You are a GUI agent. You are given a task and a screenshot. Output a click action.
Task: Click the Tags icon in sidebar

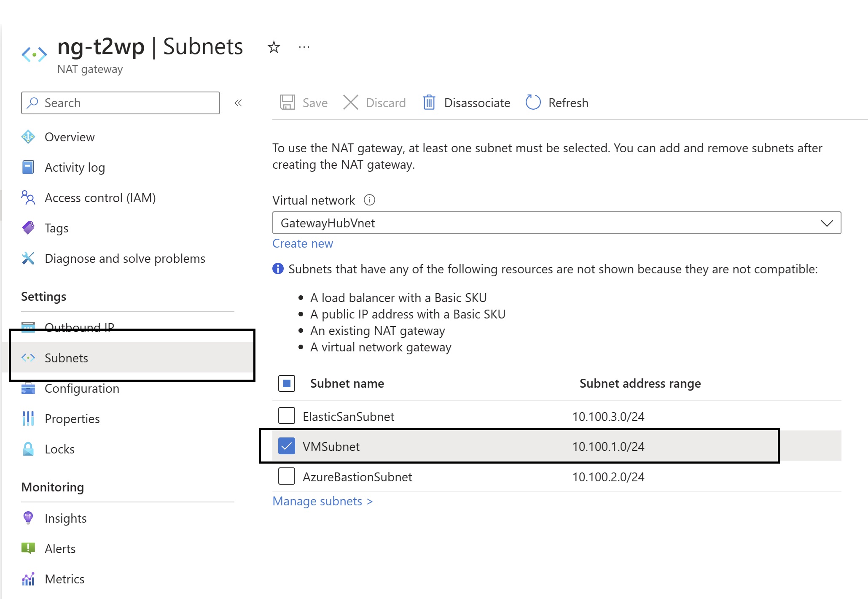coord(28,228)
